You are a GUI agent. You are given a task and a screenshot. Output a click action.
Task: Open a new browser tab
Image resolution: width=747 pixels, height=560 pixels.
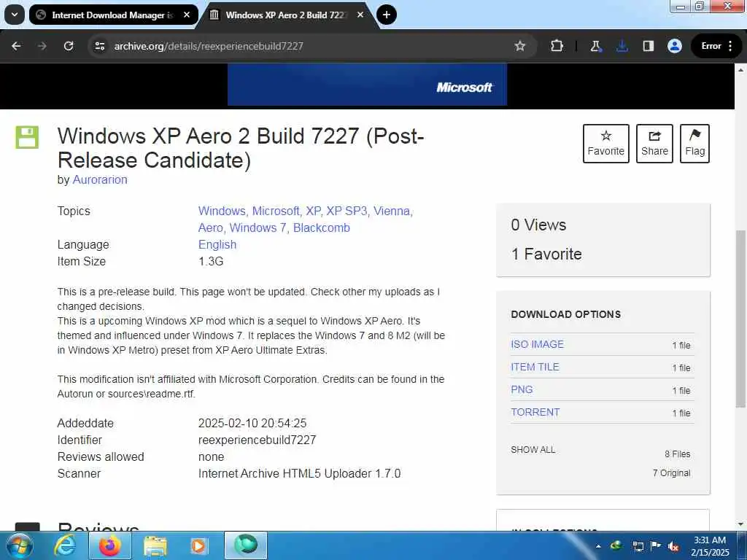point(387,15)
